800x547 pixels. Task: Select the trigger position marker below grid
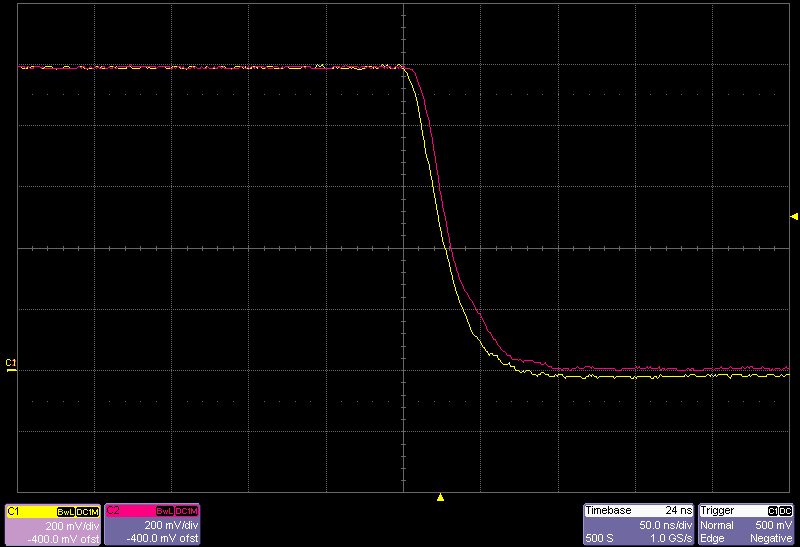coord(440,497)
